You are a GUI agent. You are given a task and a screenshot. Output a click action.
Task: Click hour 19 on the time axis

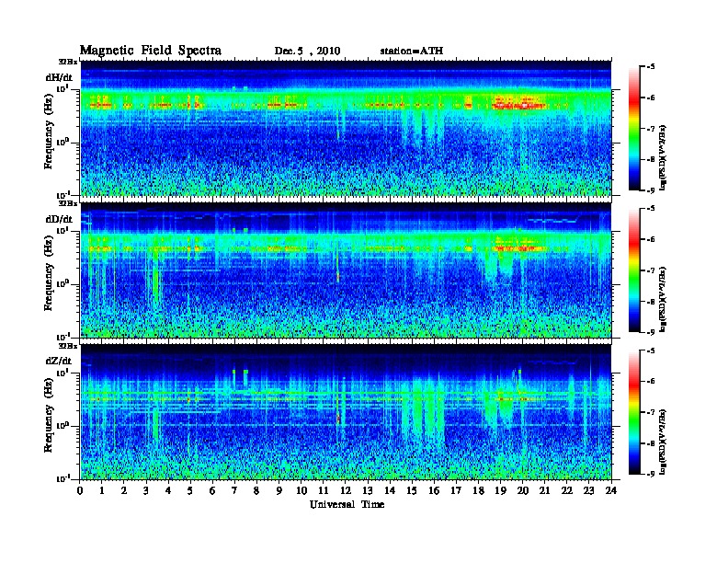tap(500, 490)
